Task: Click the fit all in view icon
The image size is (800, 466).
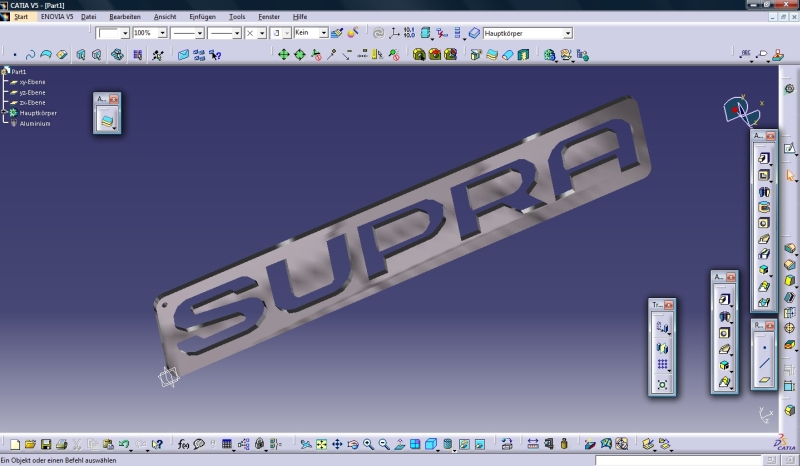Action: (321, 444)
